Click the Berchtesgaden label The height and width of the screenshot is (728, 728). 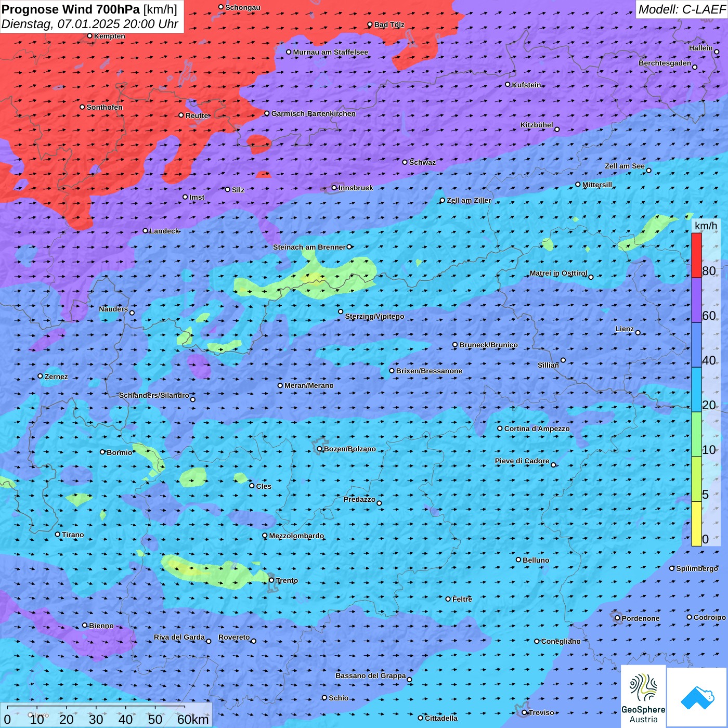665,63
